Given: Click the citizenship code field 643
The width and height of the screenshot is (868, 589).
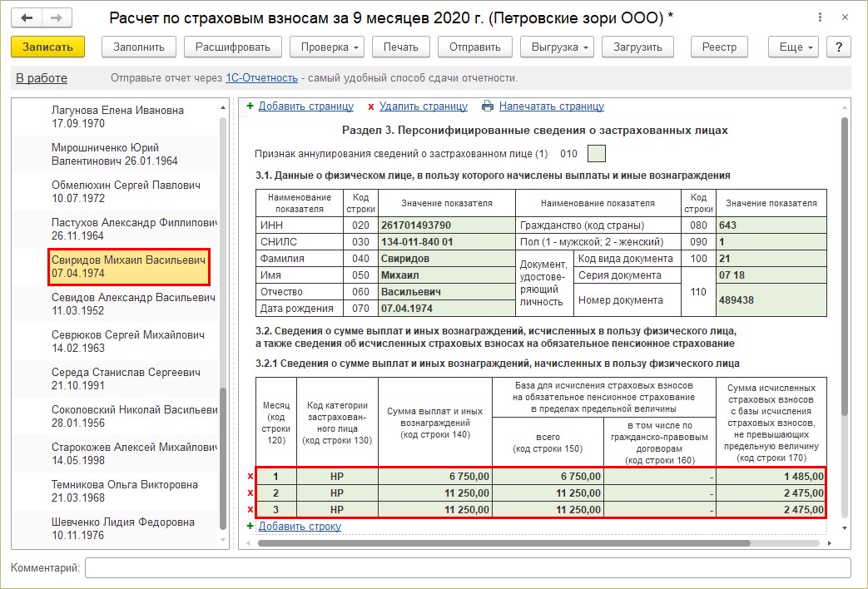Looking at the screenshot, I should tap(771, 225).
